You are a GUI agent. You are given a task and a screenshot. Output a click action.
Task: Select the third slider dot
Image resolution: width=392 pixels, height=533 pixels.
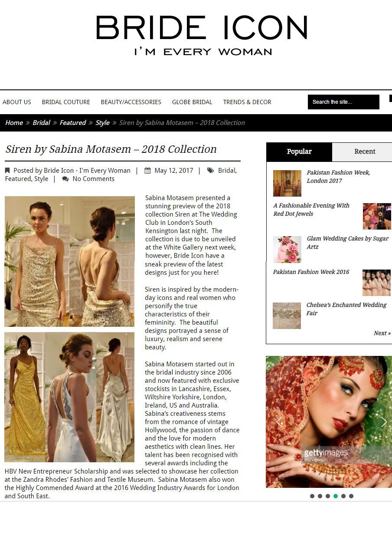pyautogui.click(x=328, y=496)
